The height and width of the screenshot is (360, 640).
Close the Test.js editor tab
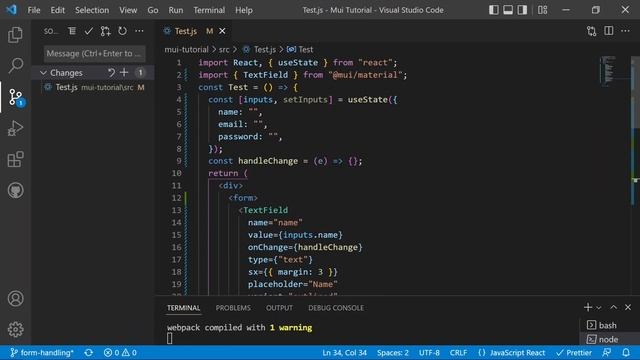click(222, 31)
